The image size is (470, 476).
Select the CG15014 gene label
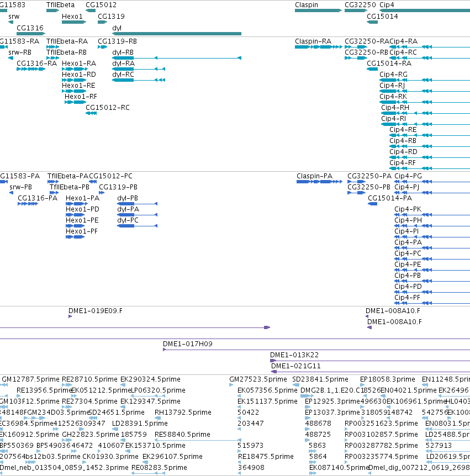pos(382,17)
